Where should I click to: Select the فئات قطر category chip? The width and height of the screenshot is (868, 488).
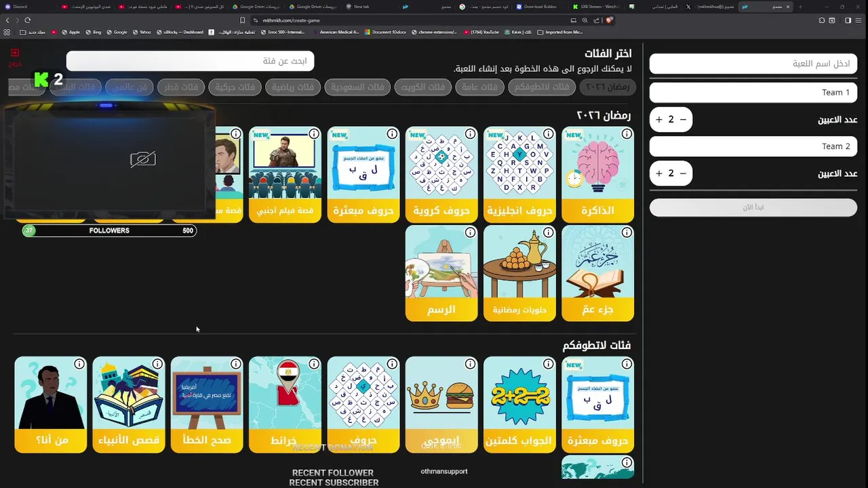click(x=180, y=87)
